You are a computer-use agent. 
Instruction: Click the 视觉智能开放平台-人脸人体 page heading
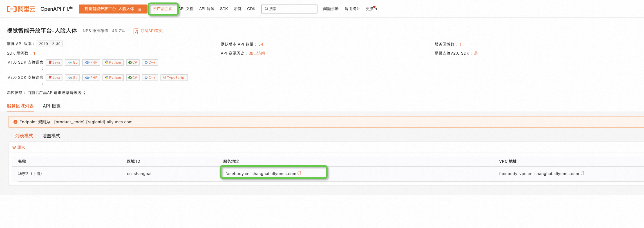pyautogui.click(x=42, y=31)
